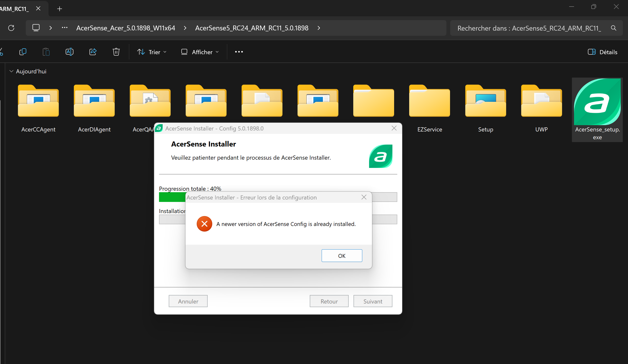Click the copy icon in toolbar
Viewport: 628px width, 364px height.
coord(23,52)
